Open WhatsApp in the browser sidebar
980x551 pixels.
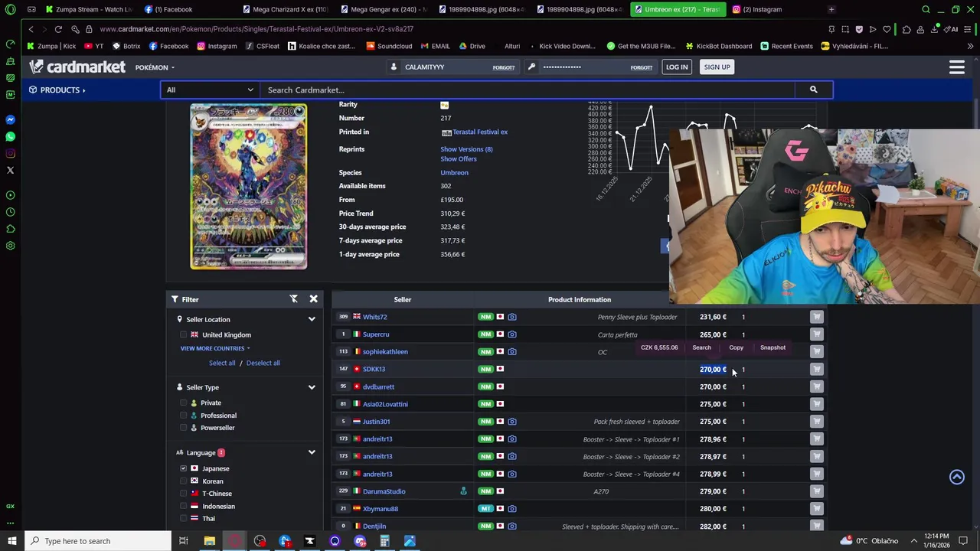(x=10, y=137)
